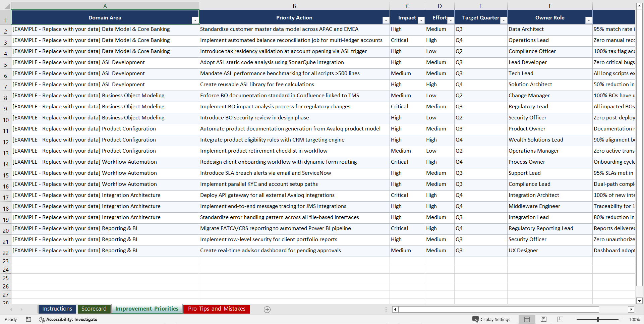Screen dimensions: 644x324
Task: Click the macro recording icon near Ready
Action: click(x=28, y=319)
